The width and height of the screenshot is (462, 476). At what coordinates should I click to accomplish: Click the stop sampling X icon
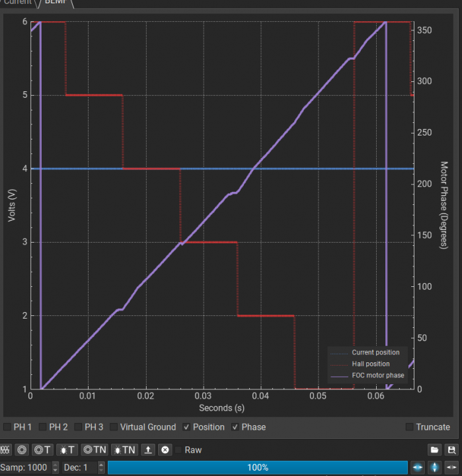(x=165, y=450)
